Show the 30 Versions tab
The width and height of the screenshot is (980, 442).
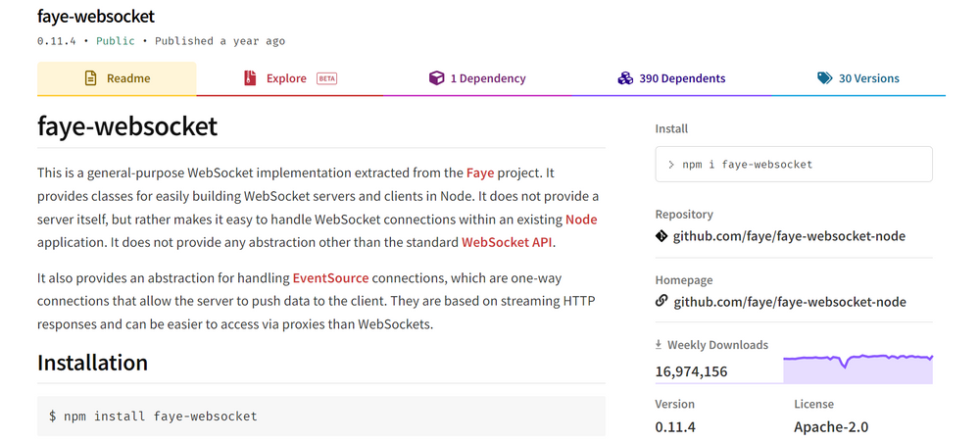858,78
